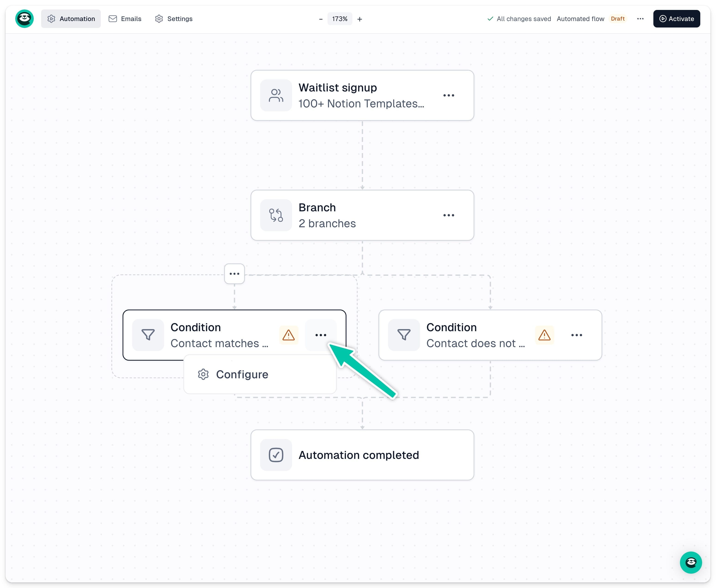The width and height of the screenshot is (716, 588).
Task: Open the header more options menu
Action: (x=640, y=19)
